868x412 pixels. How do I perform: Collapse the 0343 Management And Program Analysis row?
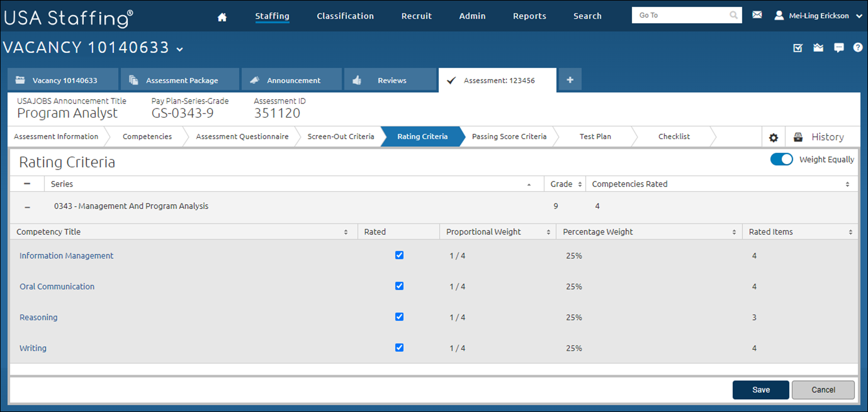click(x=28, y=207)
